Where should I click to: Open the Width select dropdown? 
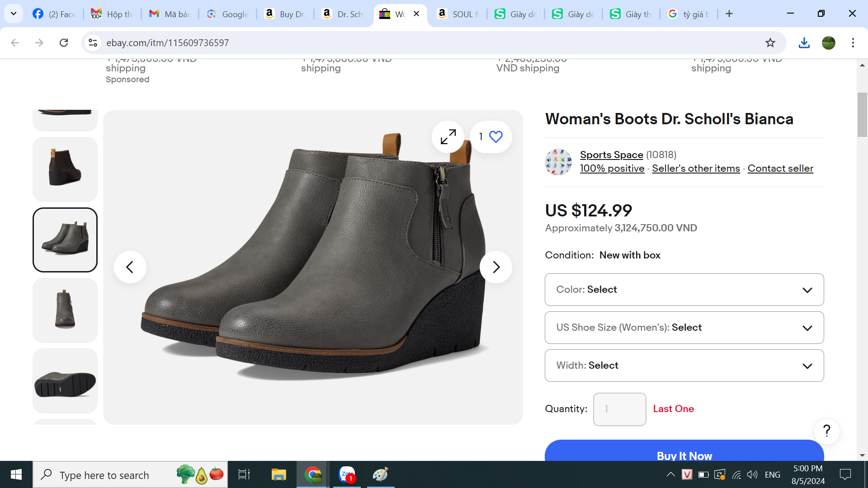684,366
